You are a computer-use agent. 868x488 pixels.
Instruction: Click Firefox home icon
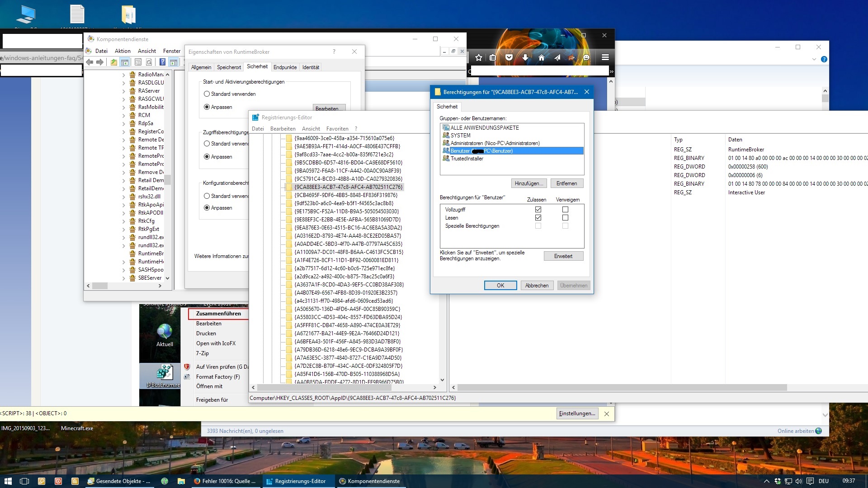pyautogui.click(x=541, y=57)
